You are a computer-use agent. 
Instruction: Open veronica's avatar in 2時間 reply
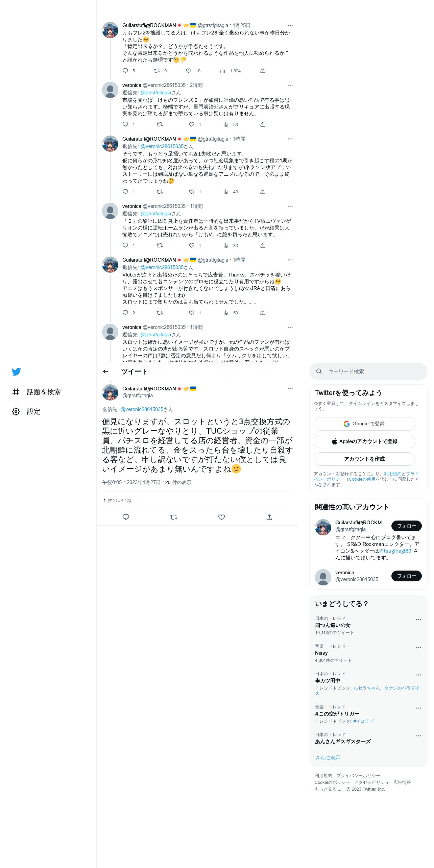click(x=110, y=90)
